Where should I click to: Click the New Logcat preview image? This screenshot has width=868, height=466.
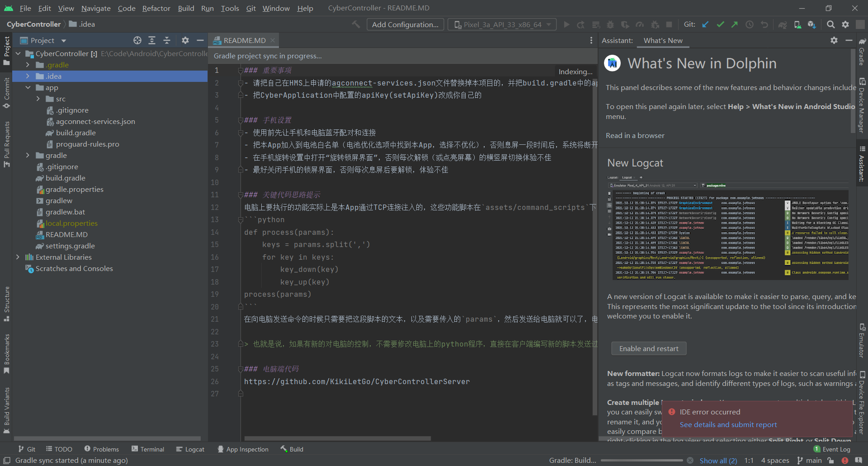pyautogui.click(x=729, y=227)
